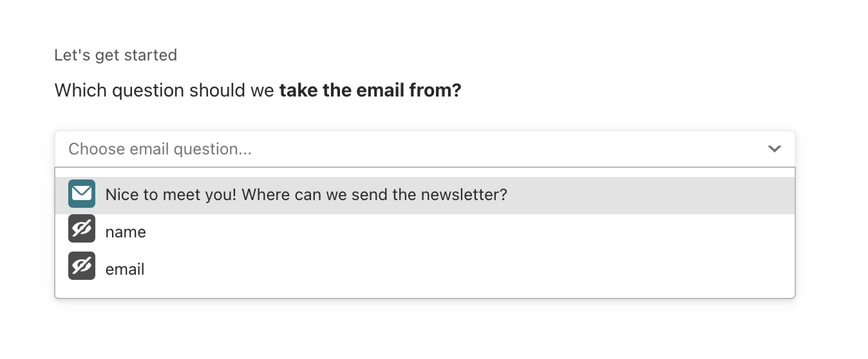
Task: Click the word name in the list
Action: (x=126, y=232)
